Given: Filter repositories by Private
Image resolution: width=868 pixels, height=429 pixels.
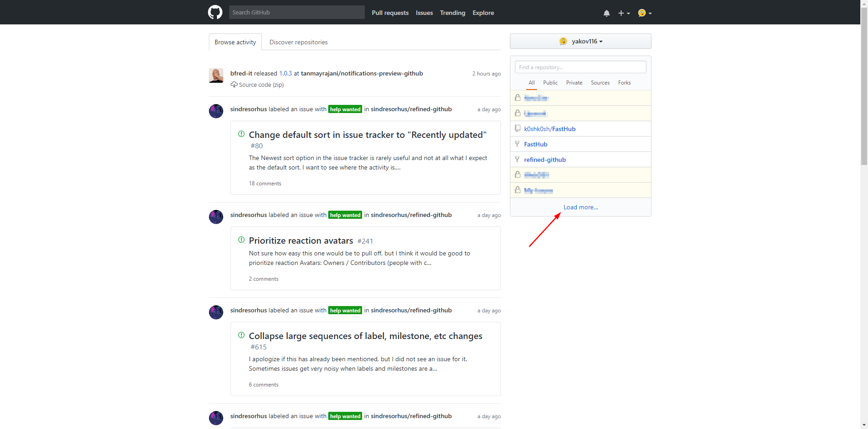Looking at the screenshot, I should 574,82.
